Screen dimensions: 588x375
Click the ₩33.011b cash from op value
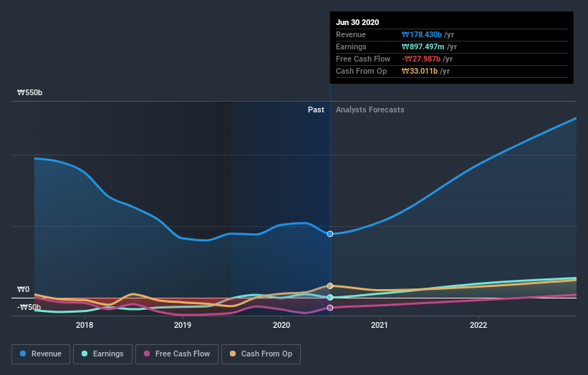(420, 71)
